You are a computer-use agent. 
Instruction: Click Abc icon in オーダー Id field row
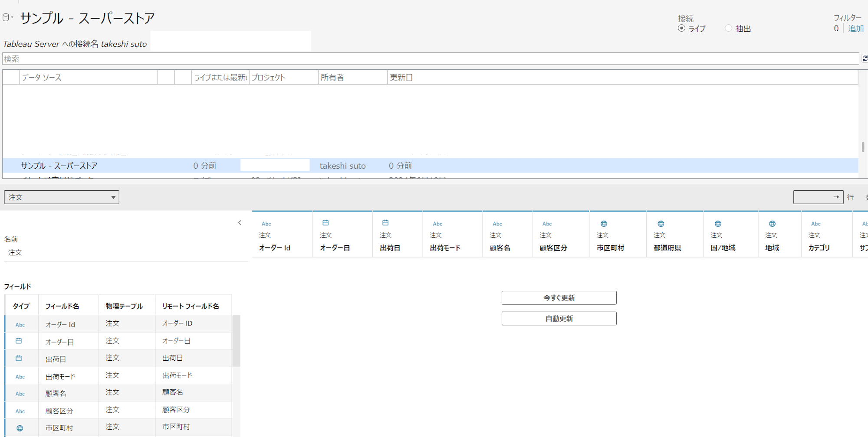[20, 325]
